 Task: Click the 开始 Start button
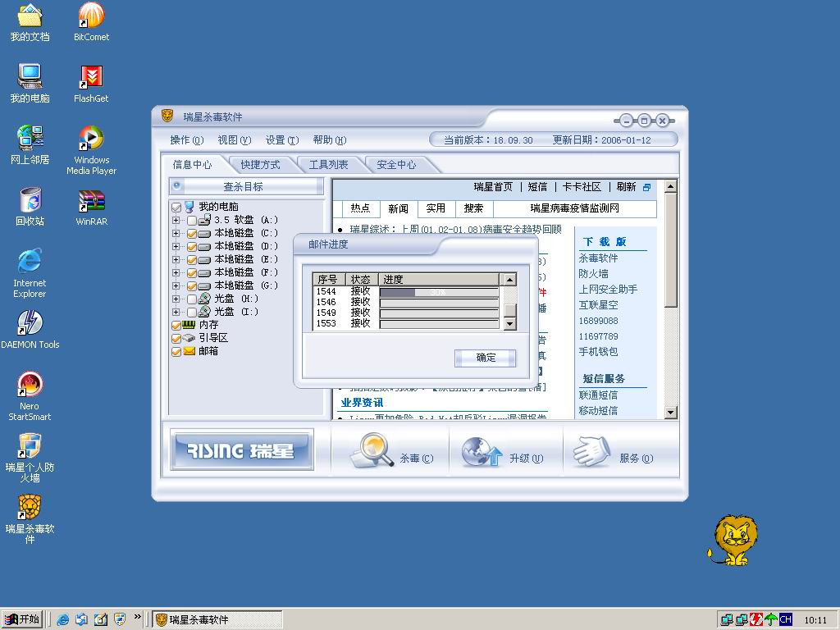(x=22, y=619)
